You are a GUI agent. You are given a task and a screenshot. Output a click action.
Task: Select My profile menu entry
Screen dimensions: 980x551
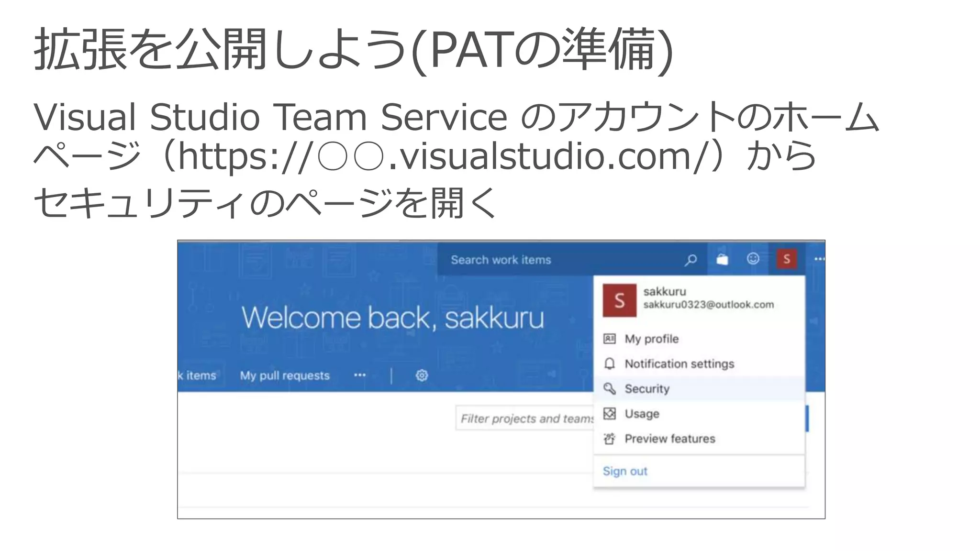point(651,339)
